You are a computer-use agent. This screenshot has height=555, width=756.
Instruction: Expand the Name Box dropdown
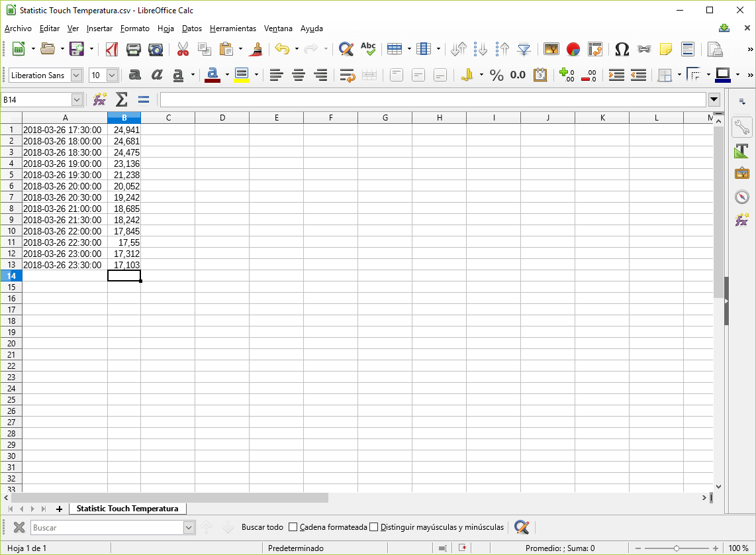(x=77, y=99)
